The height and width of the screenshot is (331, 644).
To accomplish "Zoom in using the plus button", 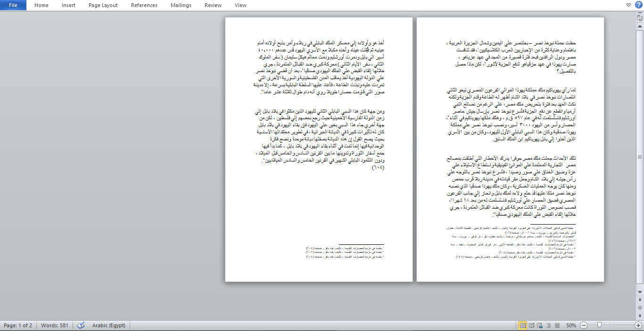I will (x=638, y=325).
